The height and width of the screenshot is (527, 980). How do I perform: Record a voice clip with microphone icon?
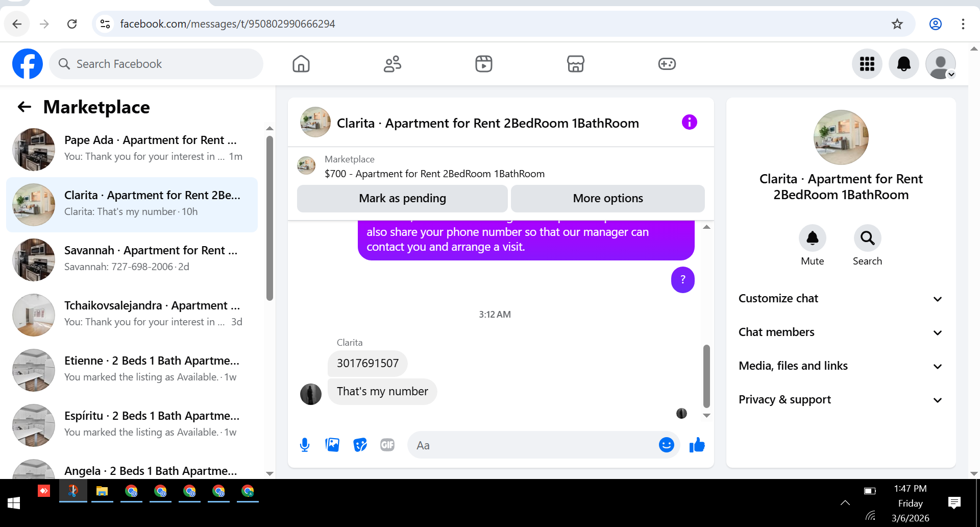305,445
